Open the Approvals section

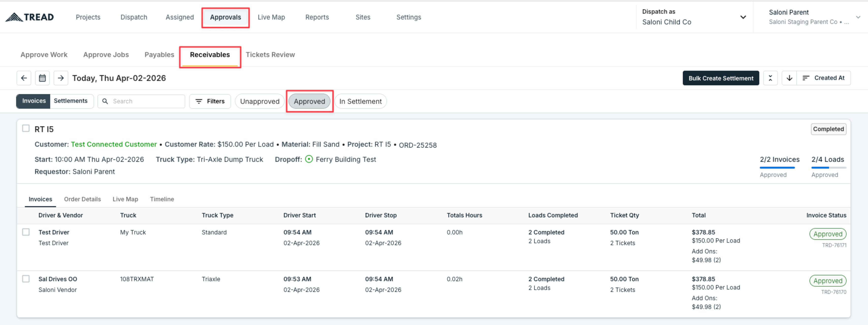(225, 17)
